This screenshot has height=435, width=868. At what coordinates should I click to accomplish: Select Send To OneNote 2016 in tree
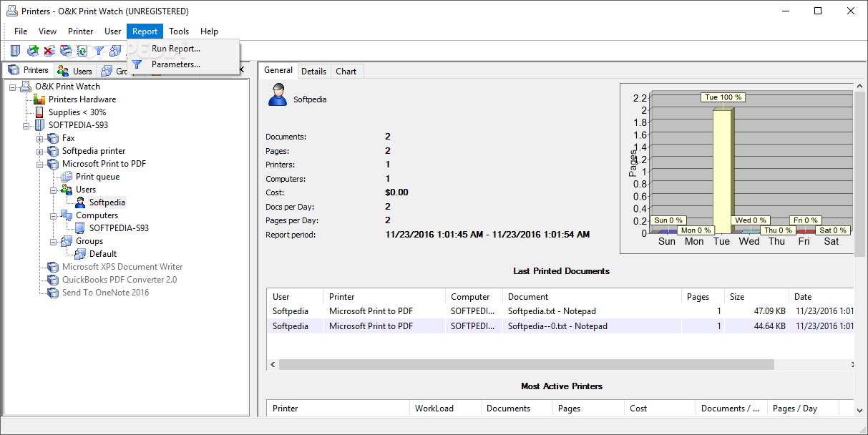click(x=106, y=293)
